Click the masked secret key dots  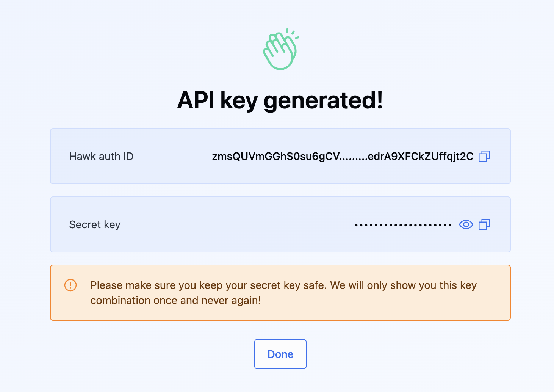pyautogui.click(x=403, y=225)
